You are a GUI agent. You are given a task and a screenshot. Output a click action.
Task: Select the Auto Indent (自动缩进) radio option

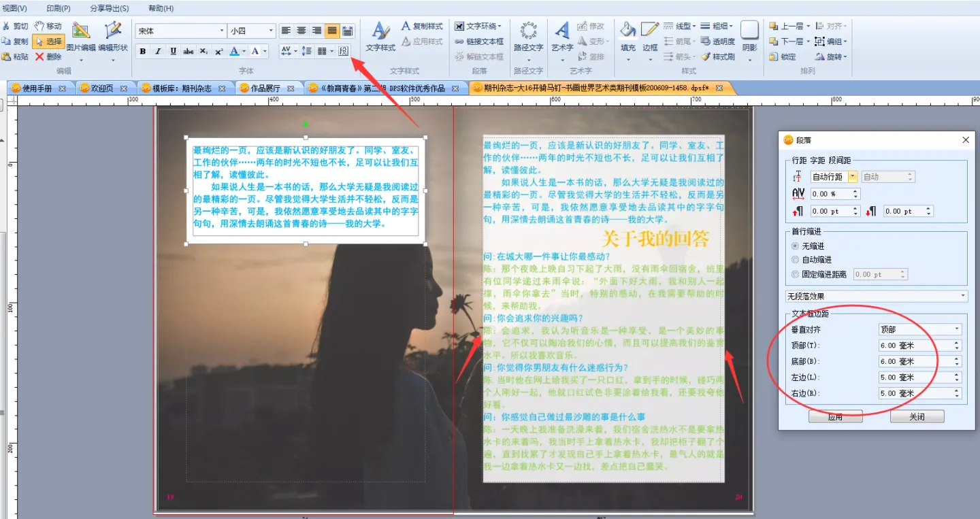tap(796, 260)
